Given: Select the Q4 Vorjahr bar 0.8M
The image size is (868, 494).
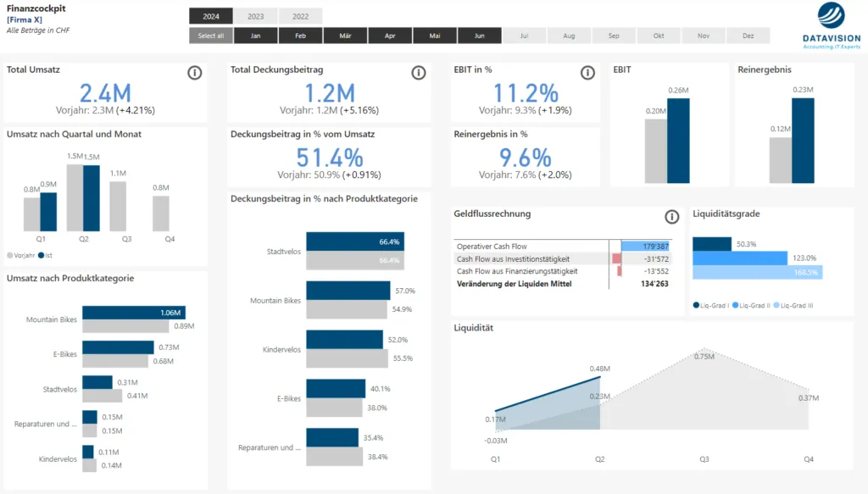Looking at the screenshot, I should click(161, 214).
